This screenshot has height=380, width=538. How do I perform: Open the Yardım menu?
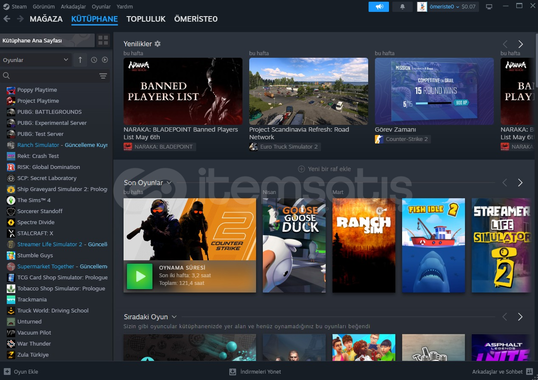[125, 7]
